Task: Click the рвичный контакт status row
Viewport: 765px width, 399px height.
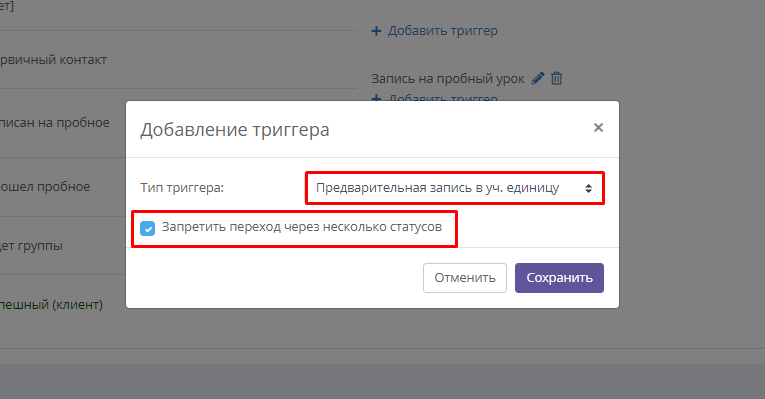Action: (53, 60)
